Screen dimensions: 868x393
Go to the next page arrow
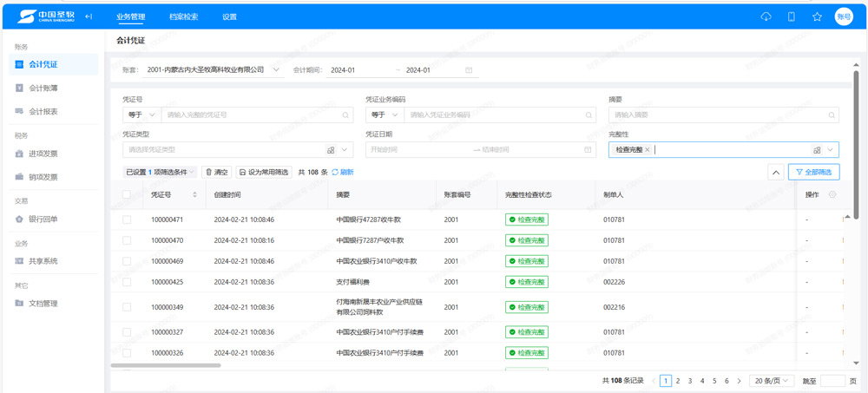point(740,381)
